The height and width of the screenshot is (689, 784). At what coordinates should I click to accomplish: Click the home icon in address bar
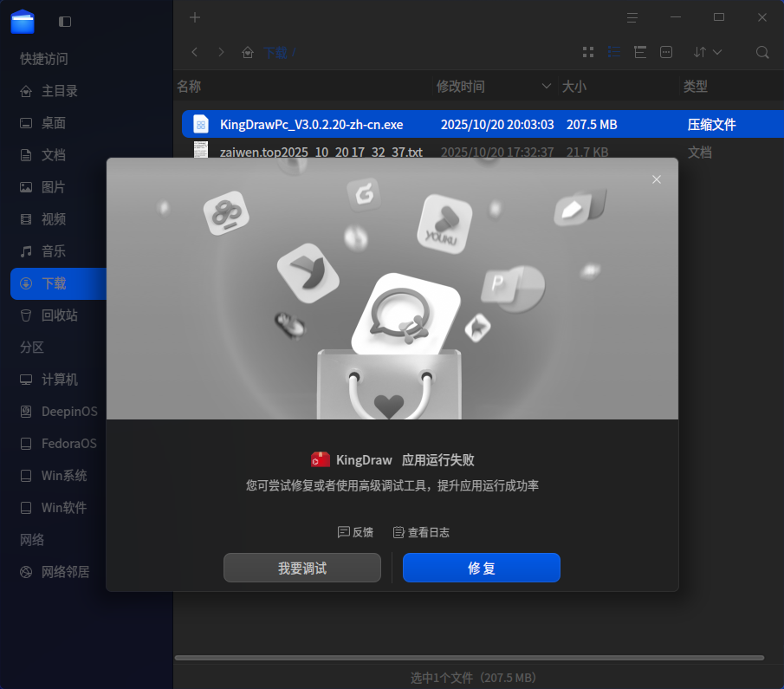[248, 52]
